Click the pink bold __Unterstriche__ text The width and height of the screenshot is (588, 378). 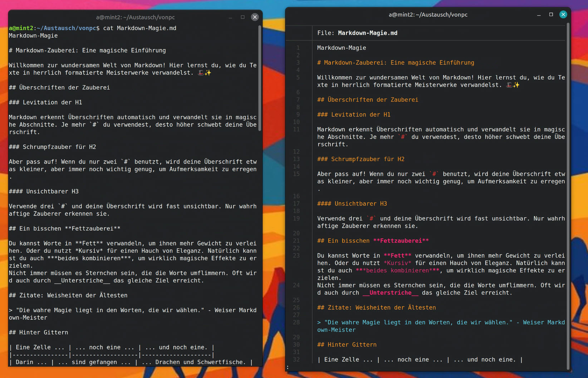(390, 293)
